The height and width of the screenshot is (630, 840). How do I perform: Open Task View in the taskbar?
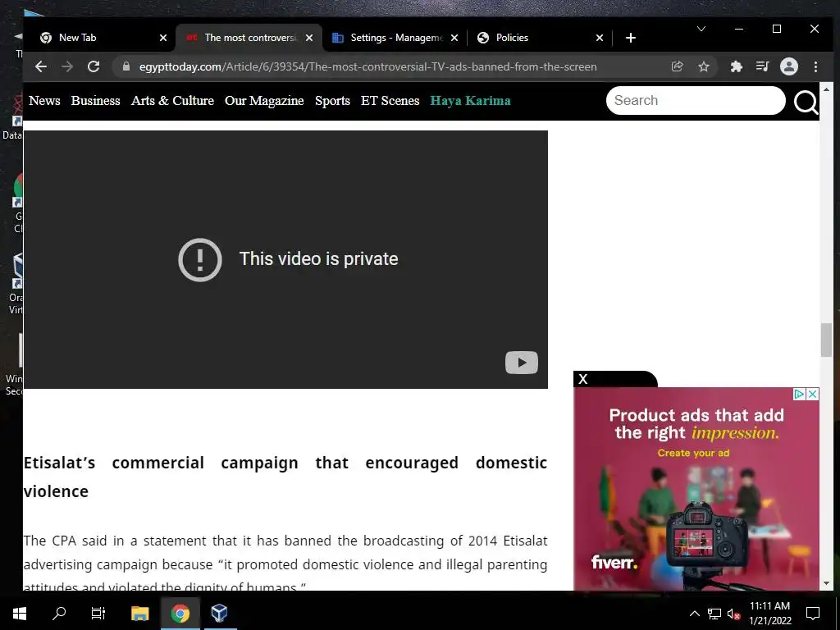[x=98, y=613]
